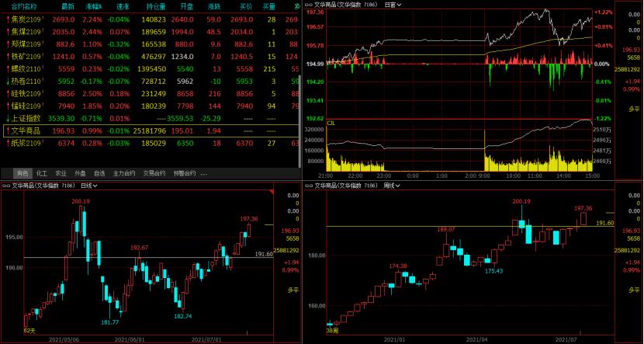The width and height of the screenshot is (644, 344).
Task: Switch to the 交易合约 tab
Action: pos(154,173)
